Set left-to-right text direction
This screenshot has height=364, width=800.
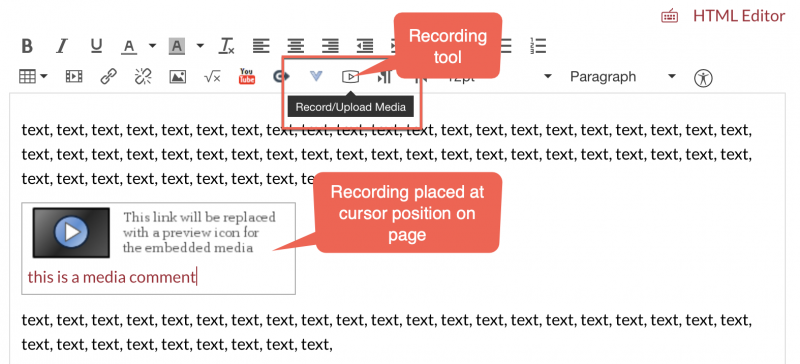click(x=384, y=77)
